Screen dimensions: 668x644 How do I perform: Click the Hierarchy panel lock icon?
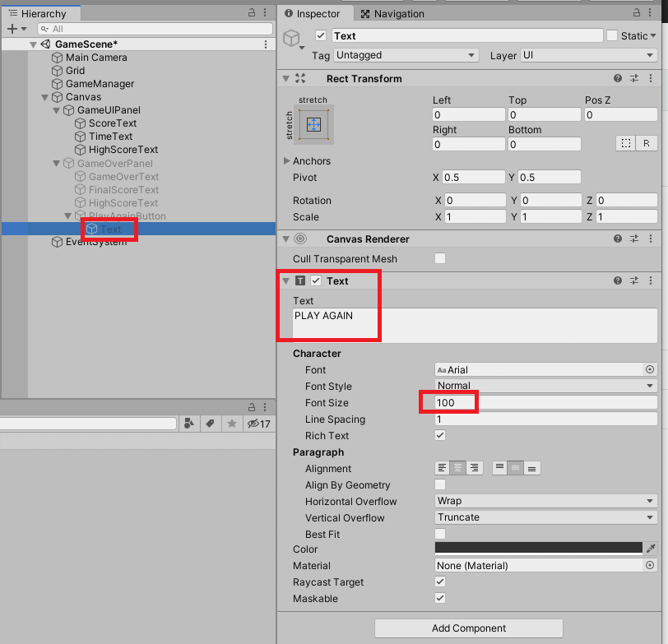252,14
